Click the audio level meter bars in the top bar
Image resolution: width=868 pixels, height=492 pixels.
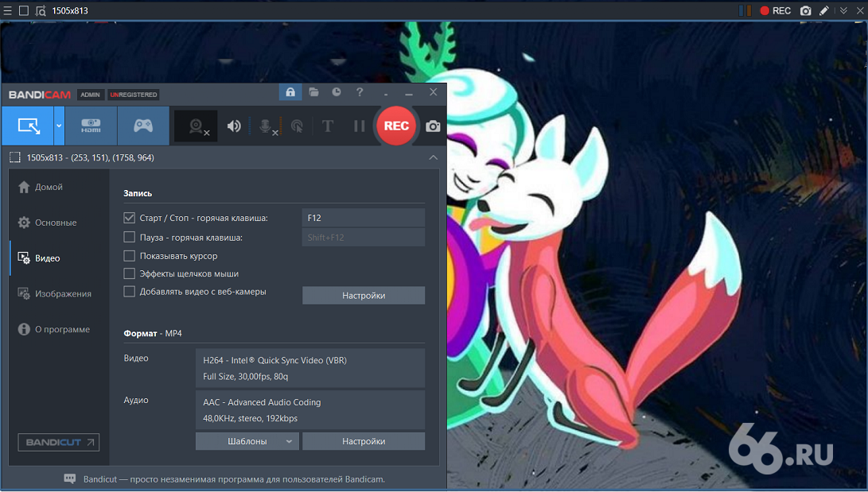tap(745, 10)
